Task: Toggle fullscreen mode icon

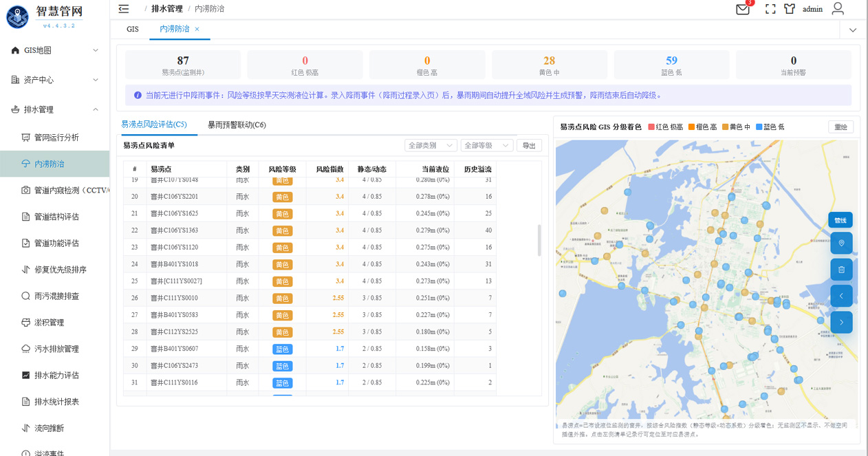Action: click(770, 9)
